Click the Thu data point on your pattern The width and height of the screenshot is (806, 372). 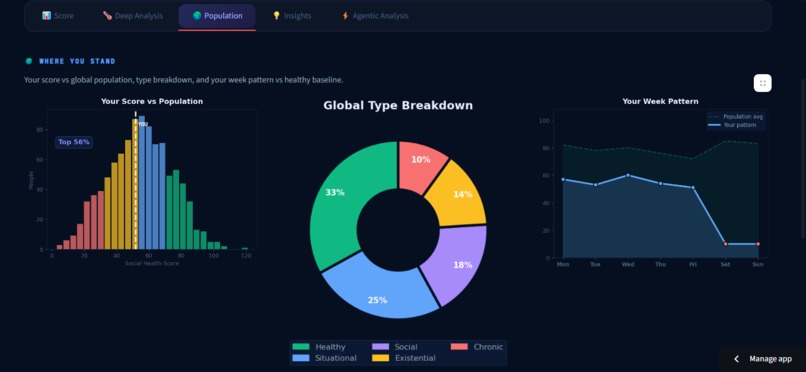[x=660, y=183]
